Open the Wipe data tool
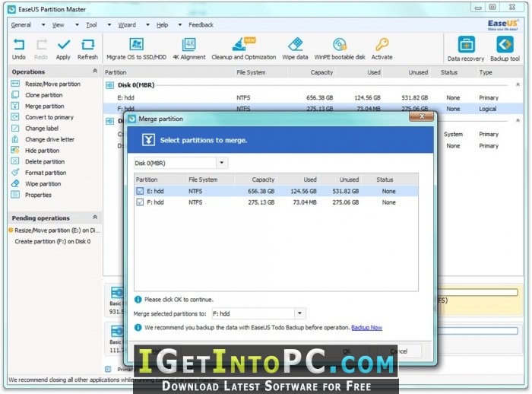This screenshot has height=394, width=532. [x=295, y=49]
